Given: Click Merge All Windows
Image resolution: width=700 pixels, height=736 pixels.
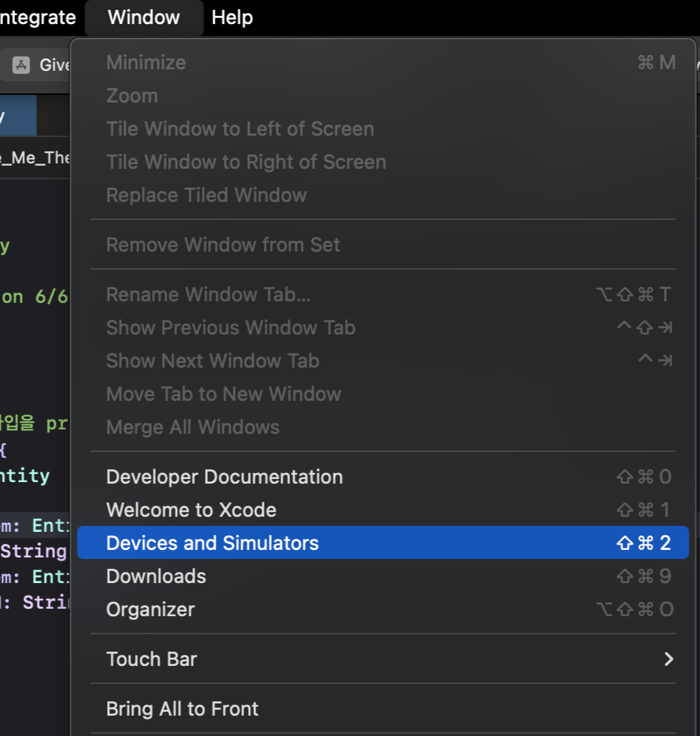Looking at the screenshot, I should [x=383, y=427].
